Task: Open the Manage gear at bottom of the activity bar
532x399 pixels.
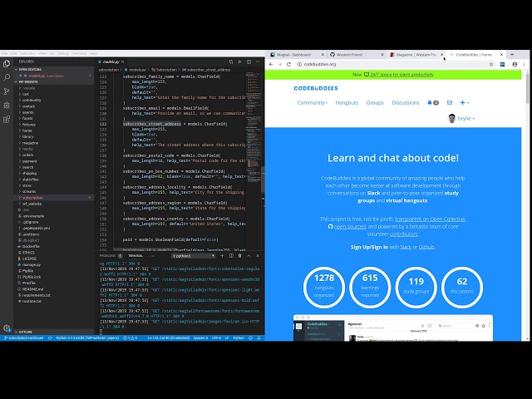Action: (7, 328)
